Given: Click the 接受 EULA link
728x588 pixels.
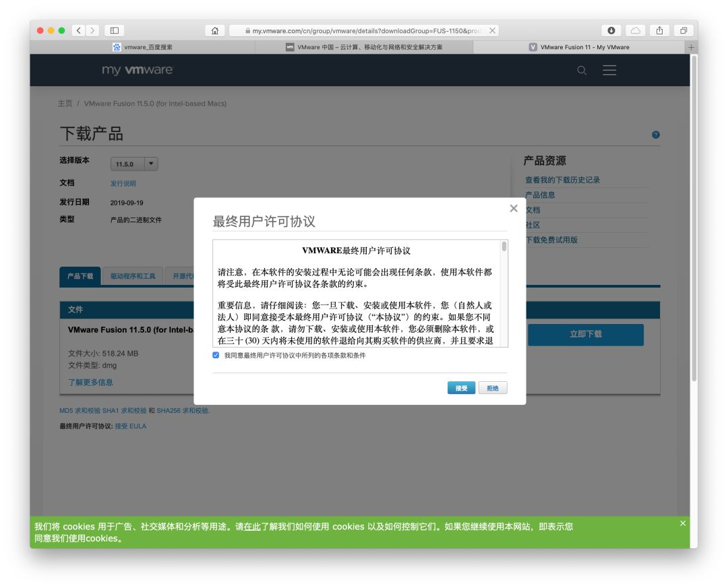Looking at the screenshot, I should [x=131, y=426].
